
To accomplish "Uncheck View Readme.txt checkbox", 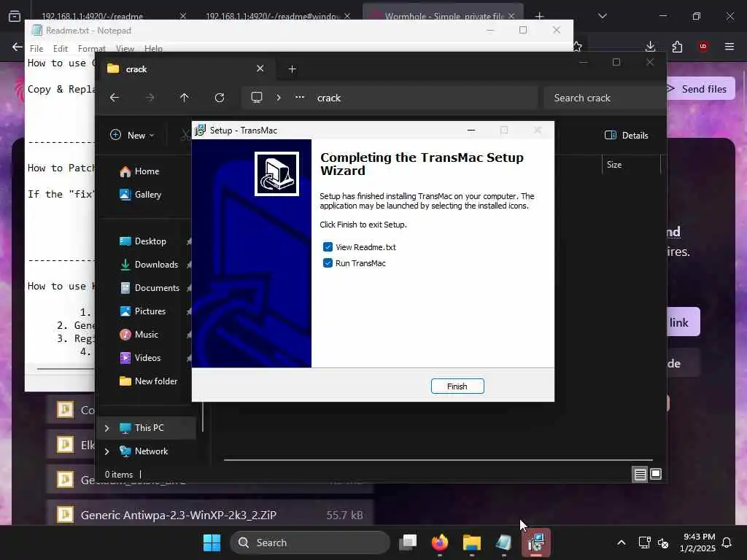I will click(x=328, y=246).
